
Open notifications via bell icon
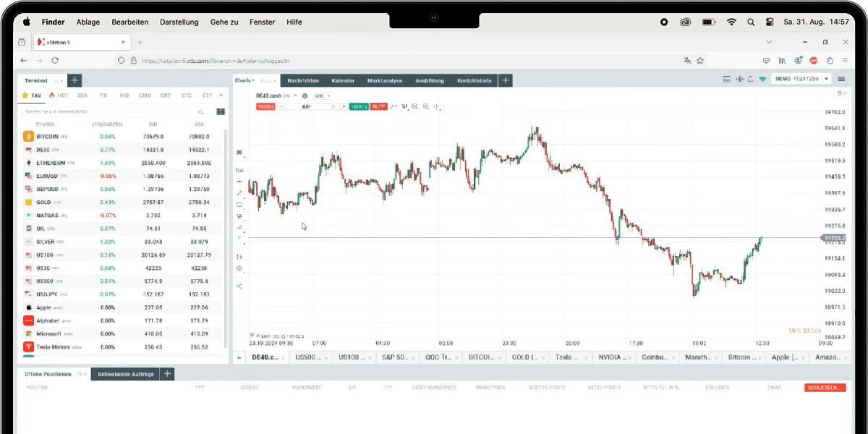[x=750, y=80]
